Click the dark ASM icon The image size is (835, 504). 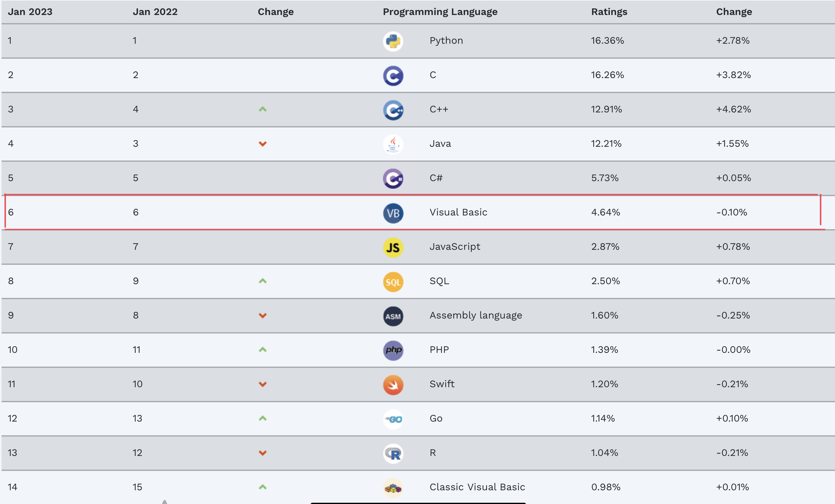click(393, 316)
